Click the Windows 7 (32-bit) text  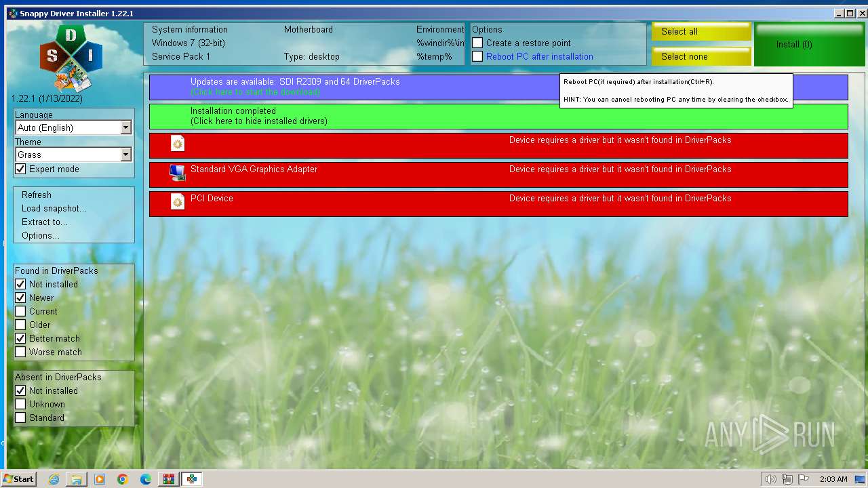click(189, 43)
